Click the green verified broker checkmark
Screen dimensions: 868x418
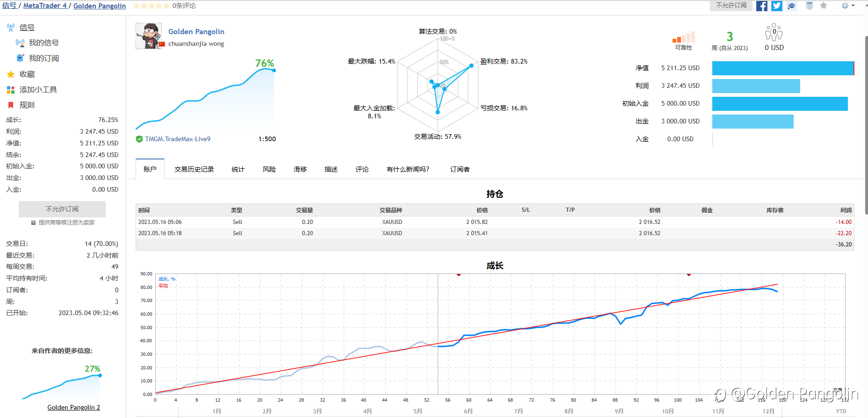(x=139, y=139)
